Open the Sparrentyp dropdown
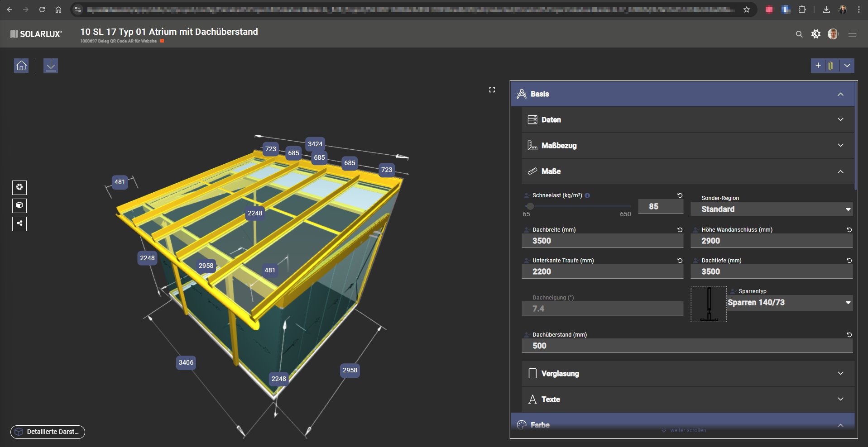Image resolution: width=868 pixels, height=447 pixels. coord(789,303)
